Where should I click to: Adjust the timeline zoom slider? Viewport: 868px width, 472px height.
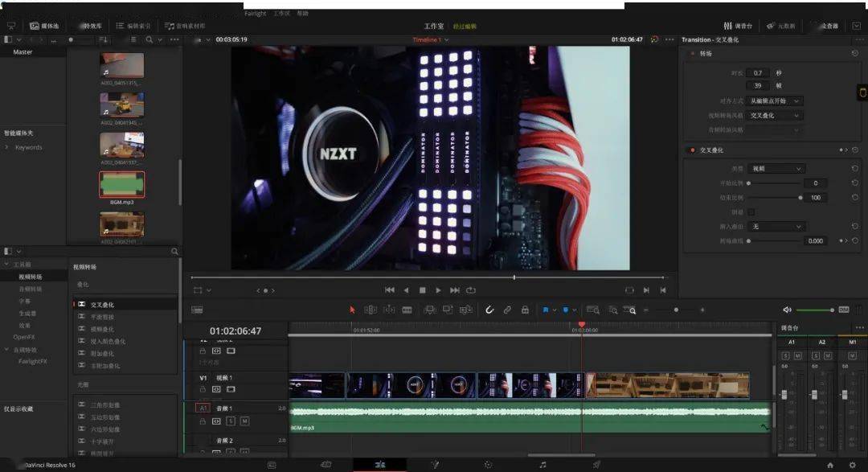click(x=675, y=310)
